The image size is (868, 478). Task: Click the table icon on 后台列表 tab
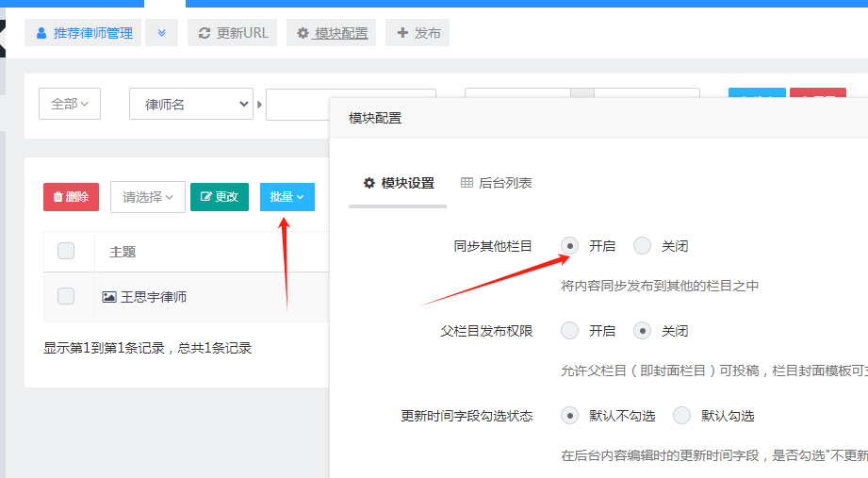coord(467,183)
